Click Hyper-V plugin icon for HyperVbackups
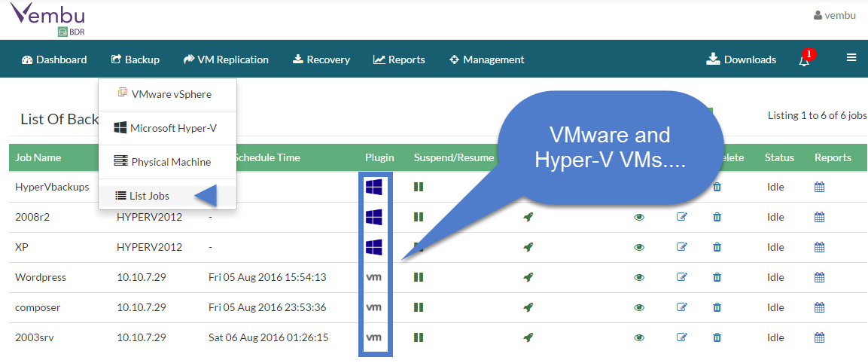The height and width of the screenshot is (363, 868). point(373,187)
